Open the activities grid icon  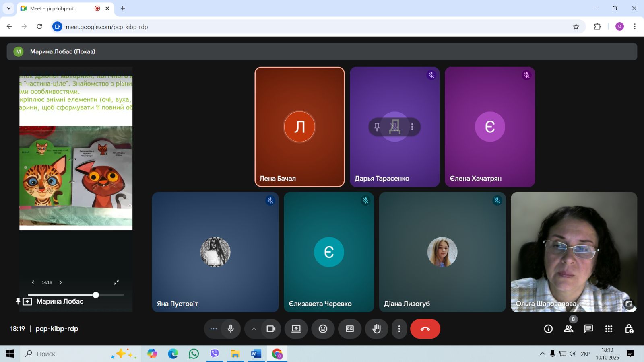click(x=609, y=329)
